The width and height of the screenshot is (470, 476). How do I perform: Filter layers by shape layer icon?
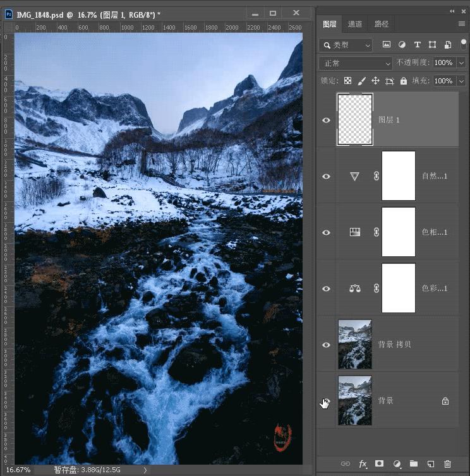(x=432, y=45)
